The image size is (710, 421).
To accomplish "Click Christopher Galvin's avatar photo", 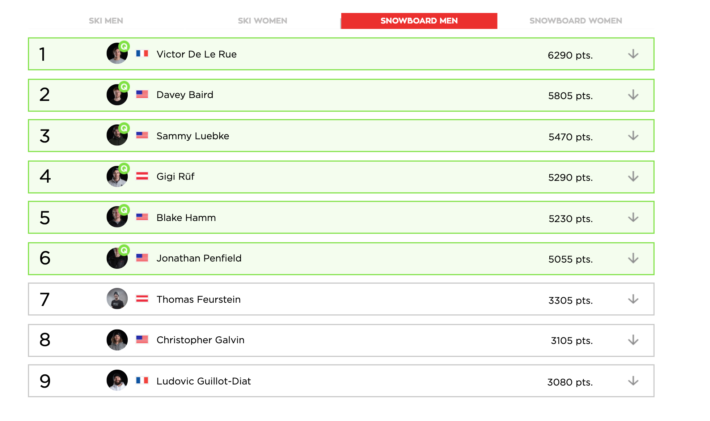I will 117,340.
